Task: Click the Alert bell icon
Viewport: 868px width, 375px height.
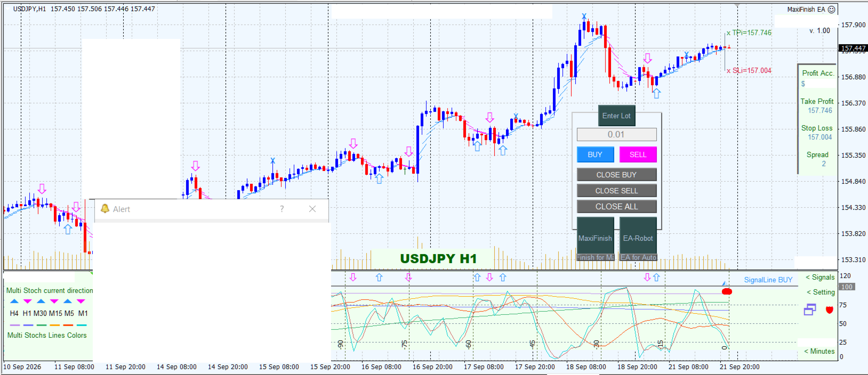Action: pyautogui.click(x=105, y=209)
